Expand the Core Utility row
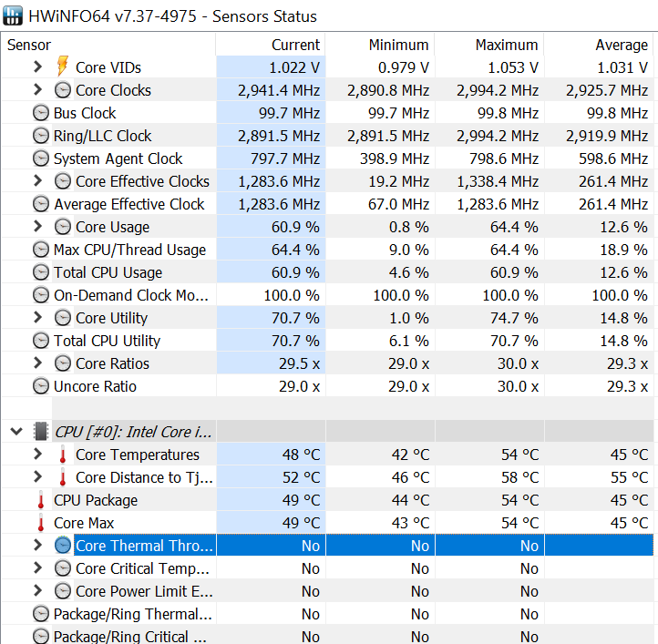Viewport: 658px width, 644px height. [x=37, y=317]
